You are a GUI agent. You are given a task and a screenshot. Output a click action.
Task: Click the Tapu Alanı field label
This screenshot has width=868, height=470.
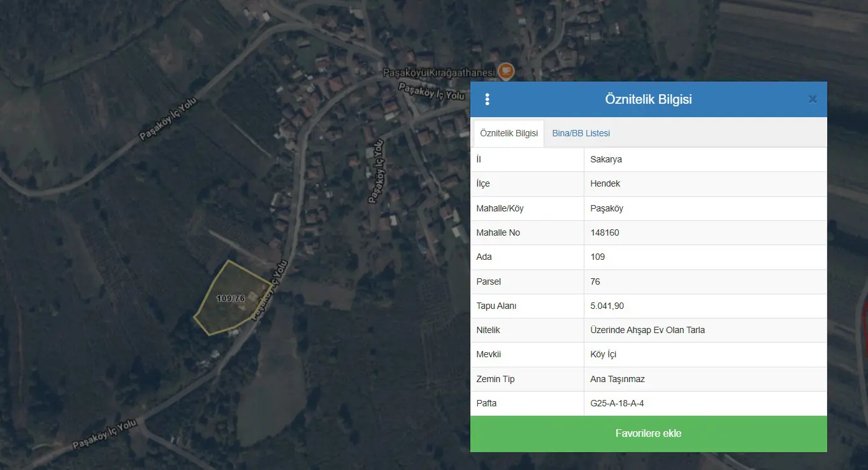pyautogui.click(x=496, y=306)
